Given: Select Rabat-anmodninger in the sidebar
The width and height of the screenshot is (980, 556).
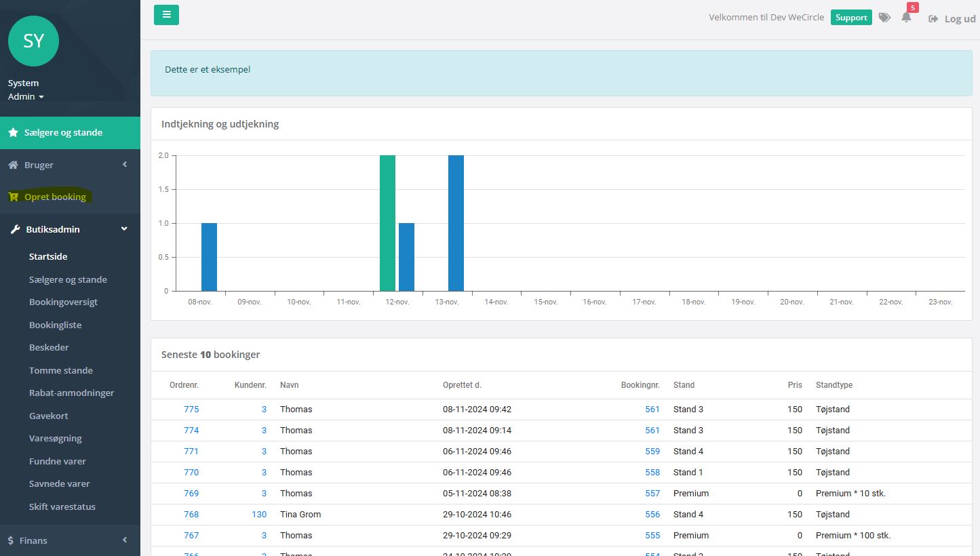Looking at the screenshot, I should (71, 393).
